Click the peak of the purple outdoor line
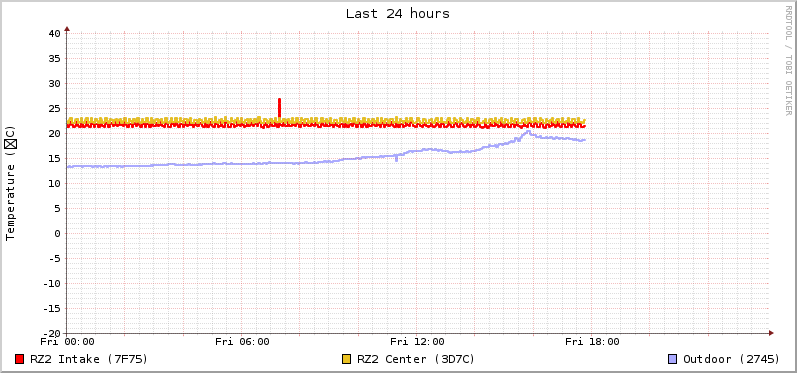 coord(528,132)
